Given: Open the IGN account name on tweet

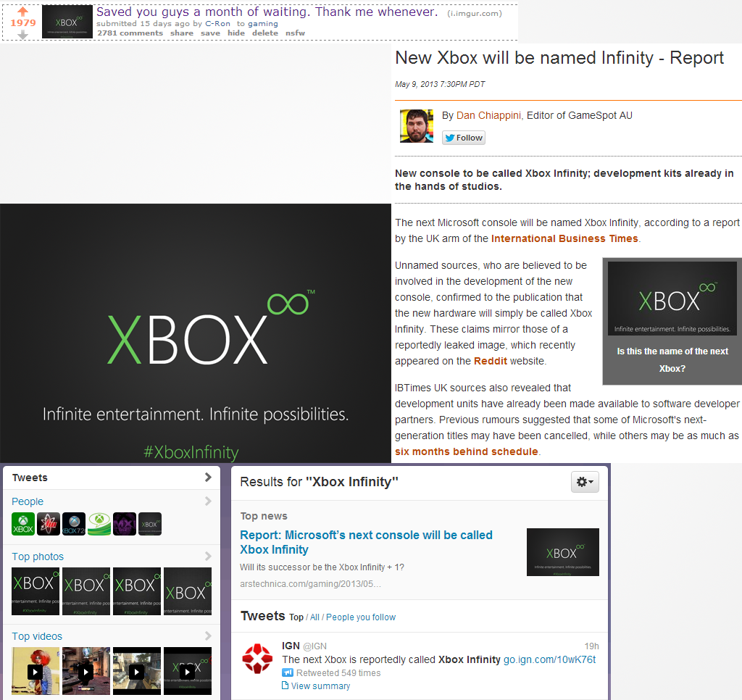Looking at the screenshot, I should pos(291,646).
